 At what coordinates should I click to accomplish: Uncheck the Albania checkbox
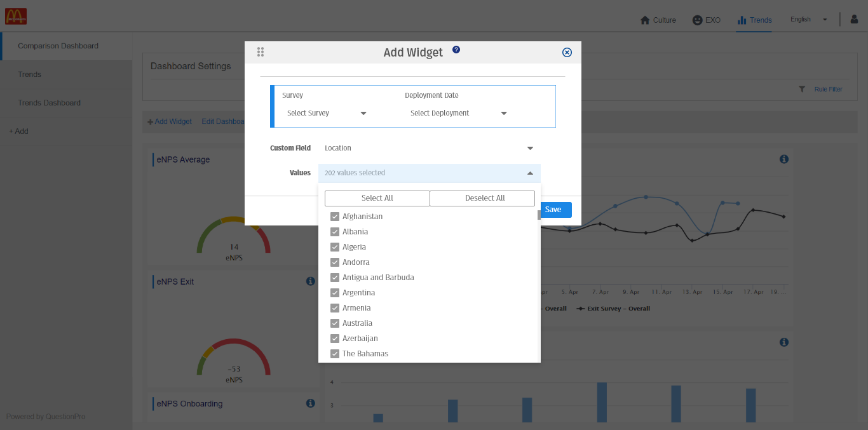tap(335, 232)
